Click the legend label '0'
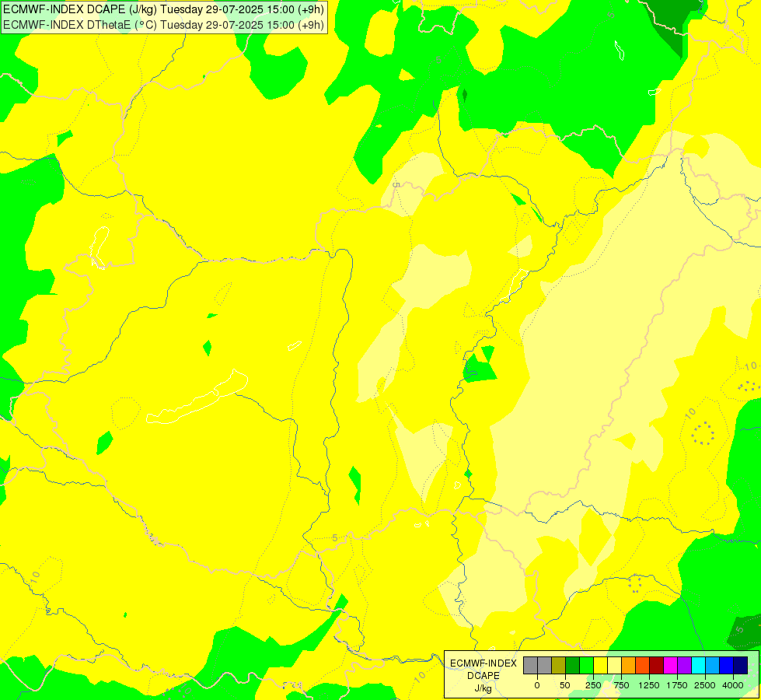The image size is (761, 700). pos(537,685)
